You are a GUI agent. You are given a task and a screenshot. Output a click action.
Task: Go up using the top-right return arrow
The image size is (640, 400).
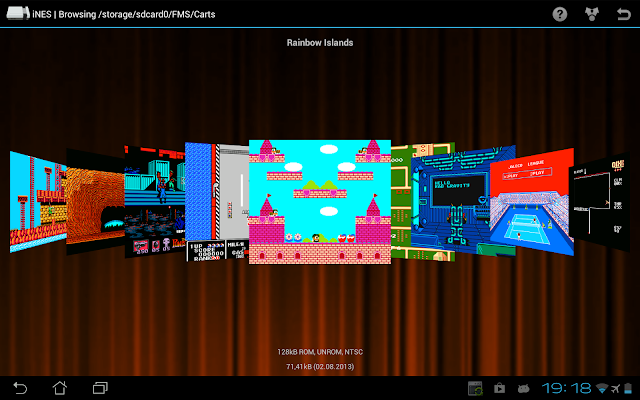coord(623,14)
